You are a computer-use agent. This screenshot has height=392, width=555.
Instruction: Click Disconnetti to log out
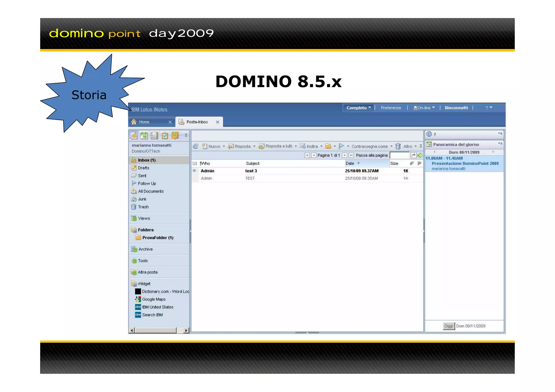click(x=456, y=108)
